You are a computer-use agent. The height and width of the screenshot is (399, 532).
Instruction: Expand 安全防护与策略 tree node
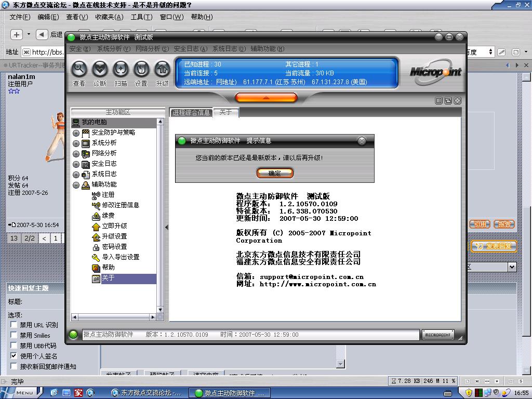[x=76, y=133]
